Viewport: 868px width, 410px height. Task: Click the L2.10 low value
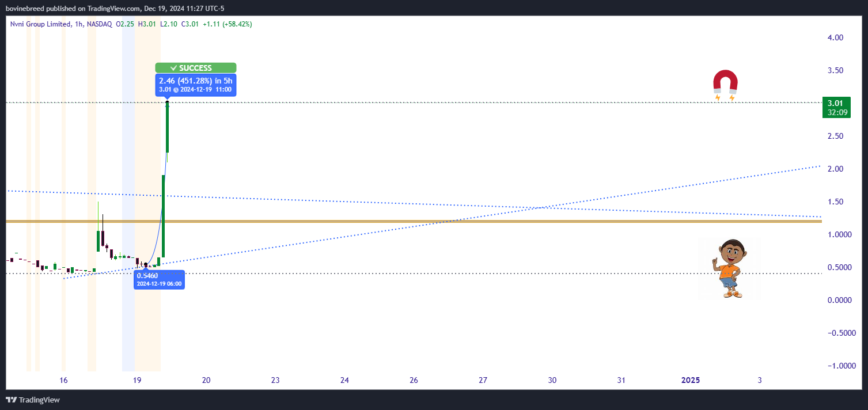click(x=169, y=24)
